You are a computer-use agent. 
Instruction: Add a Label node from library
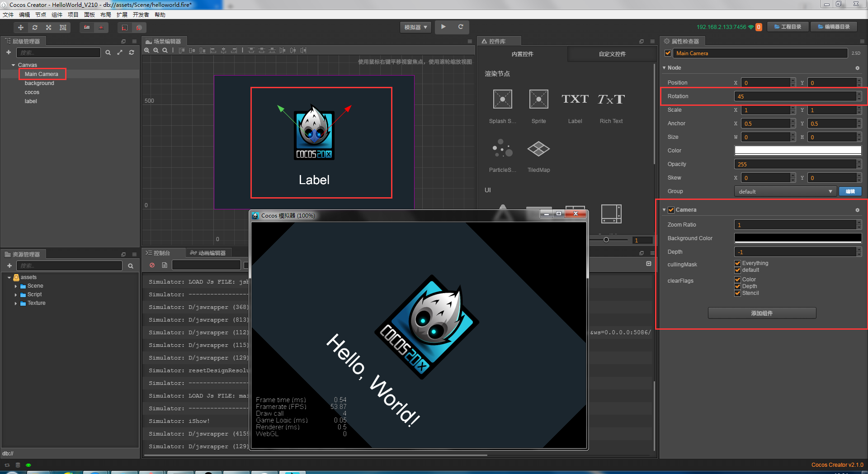click(x=575, y=106)
